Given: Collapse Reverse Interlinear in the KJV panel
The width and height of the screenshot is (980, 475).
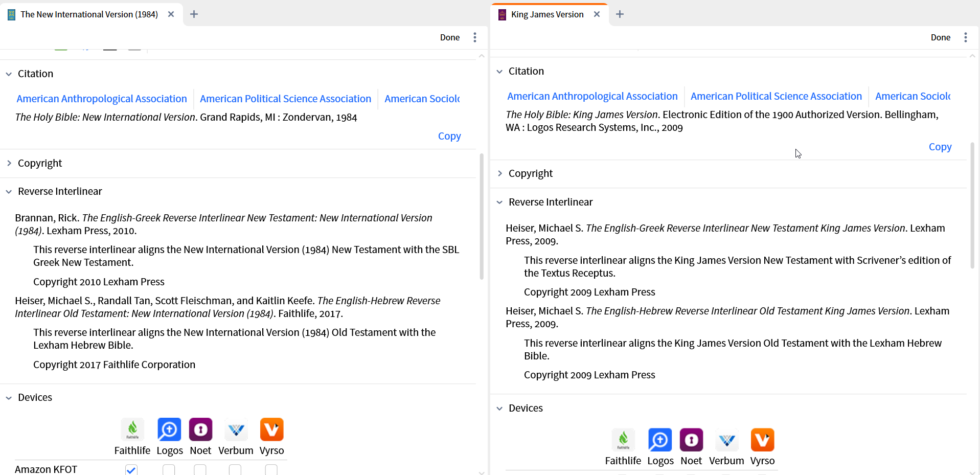Looking at the screenshot, I should (499, 202).
